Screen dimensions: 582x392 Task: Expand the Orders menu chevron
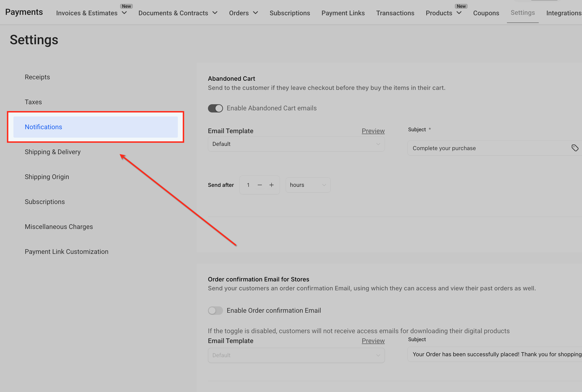click(x=255, y=13)
